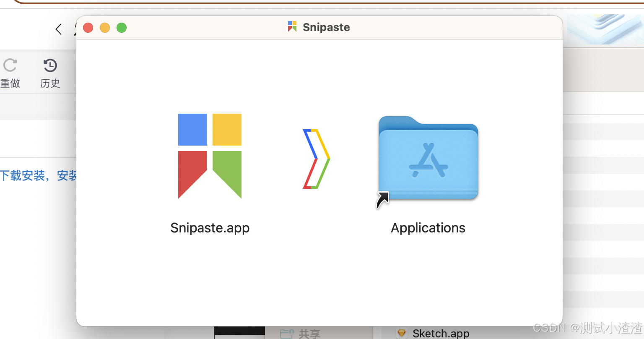The width and height of the screenshot is (644, 339).
Task: Click the Snipaste title bar proxy icon
Action: (x=292, y=27)
